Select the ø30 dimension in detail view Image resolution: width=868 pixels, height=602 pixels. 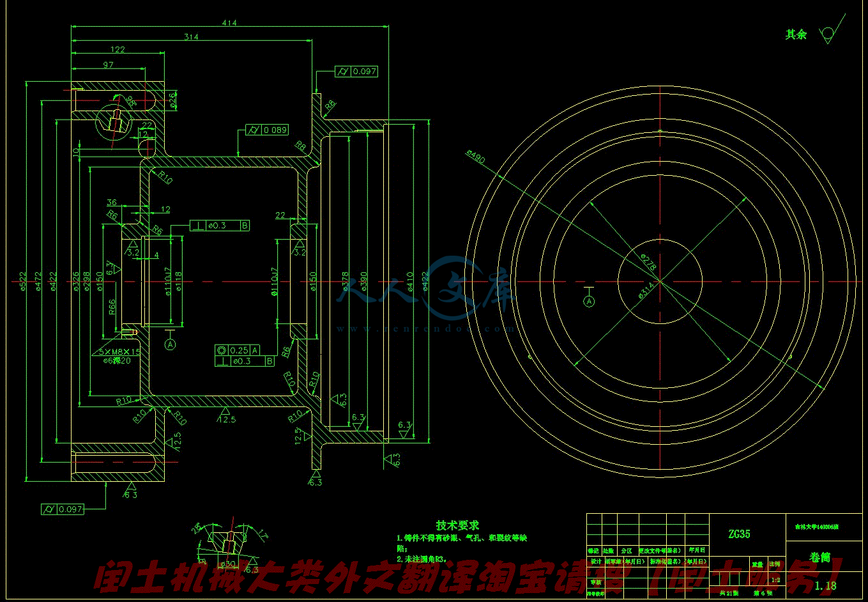click(229, 564)
